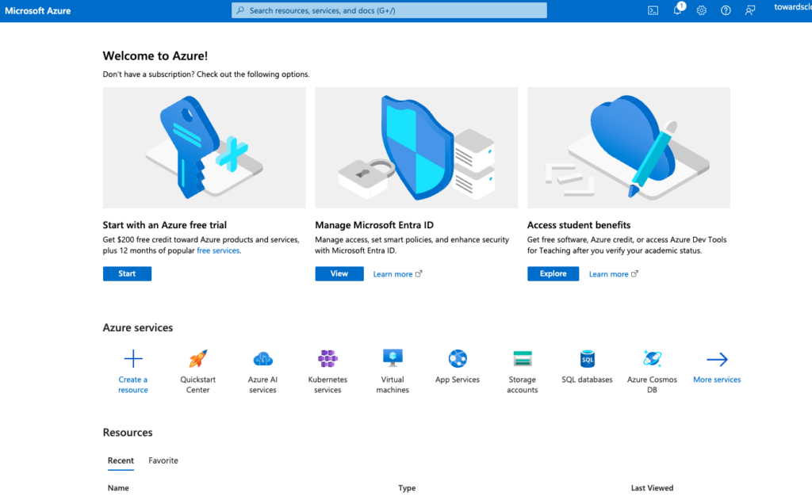Click the Manage Microsoft Entra ID heading
The width and height of the screenshot is (812, 504).
point(374,225)
